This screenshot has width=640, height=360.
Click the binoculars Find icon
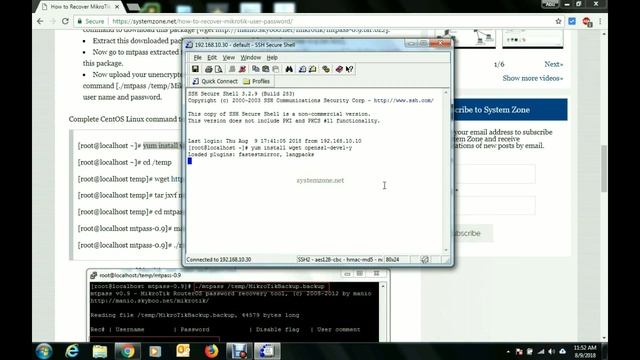point(289,69)
